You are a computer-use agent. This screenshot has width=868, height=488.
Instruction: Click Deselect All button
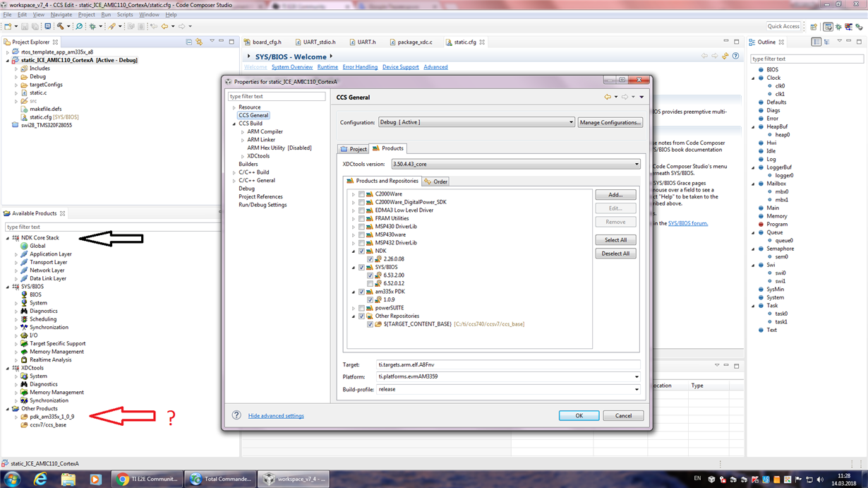(x=615, y=254)
